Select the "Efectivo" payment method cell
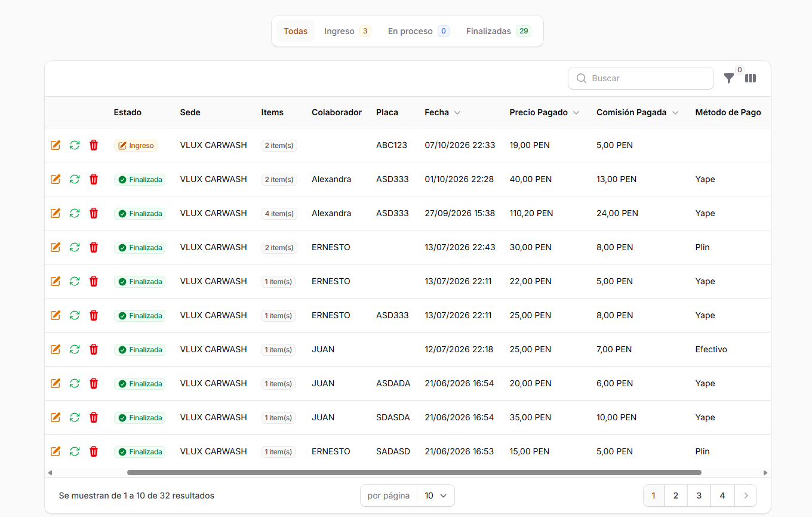 [x=711, y=349]
